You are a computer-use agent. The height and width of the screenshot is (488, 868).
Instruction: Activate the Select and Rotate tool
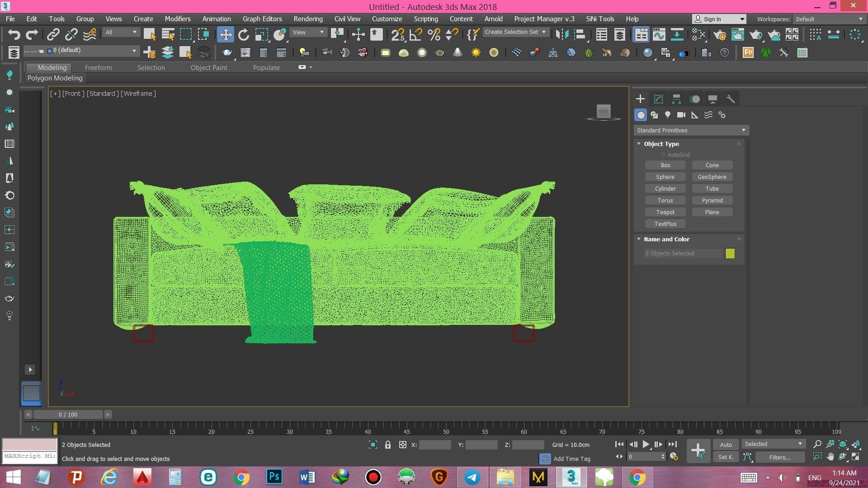244,34
